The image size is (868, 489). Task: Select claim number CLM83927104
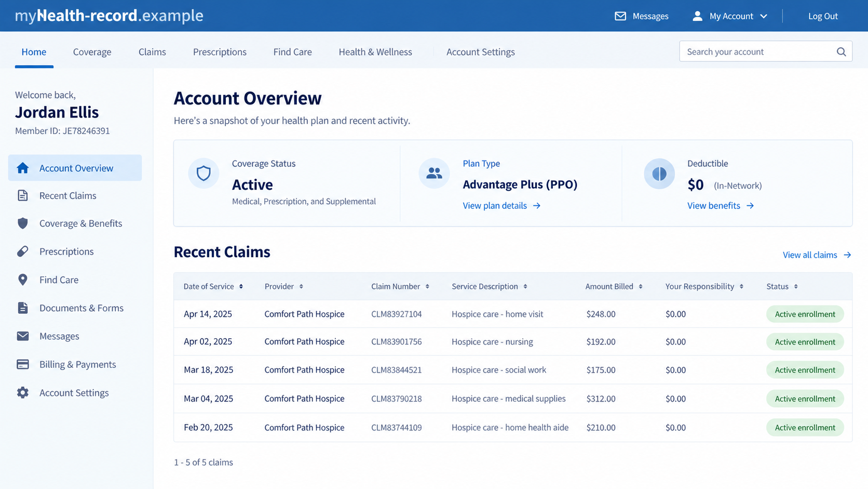[x=397, y=314]
